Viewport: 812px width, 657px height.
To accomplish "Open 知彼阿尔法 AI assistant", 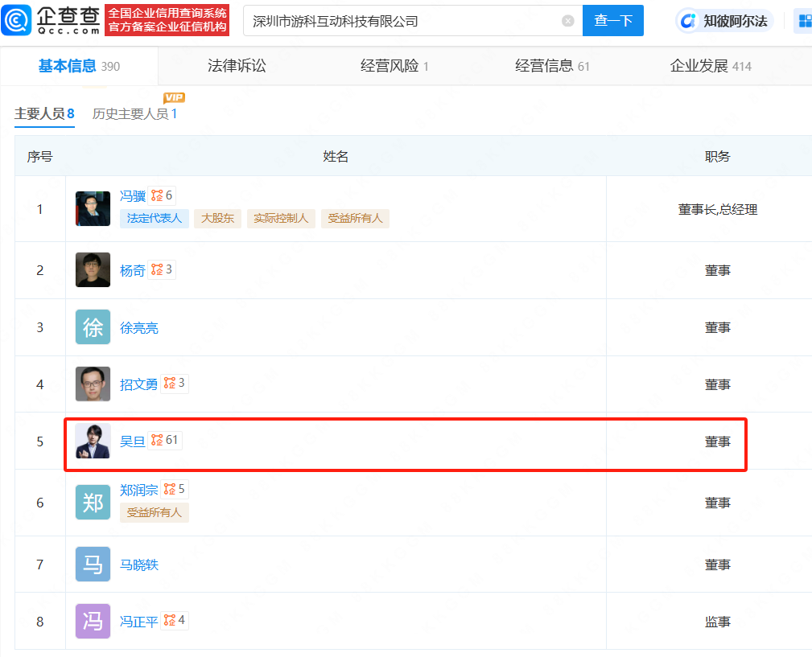I will click(x=724, y=21).
